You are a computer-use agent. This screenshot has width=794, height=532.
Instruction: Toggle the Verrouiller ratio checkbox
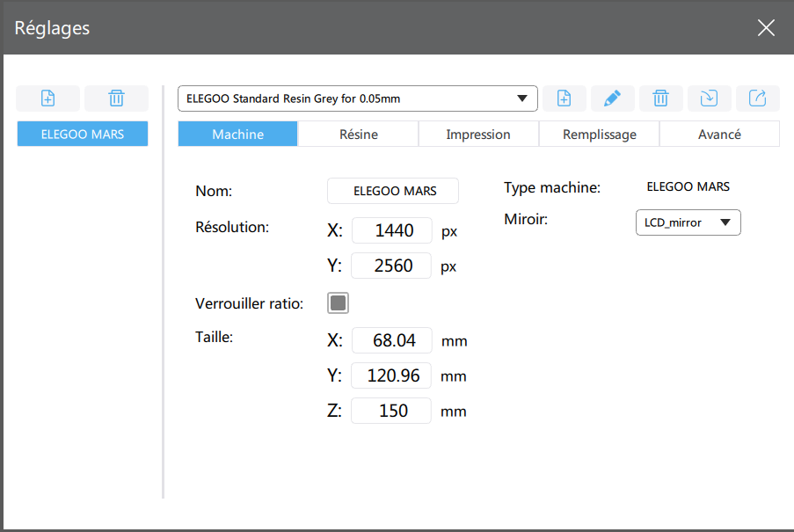click(339, 303)
